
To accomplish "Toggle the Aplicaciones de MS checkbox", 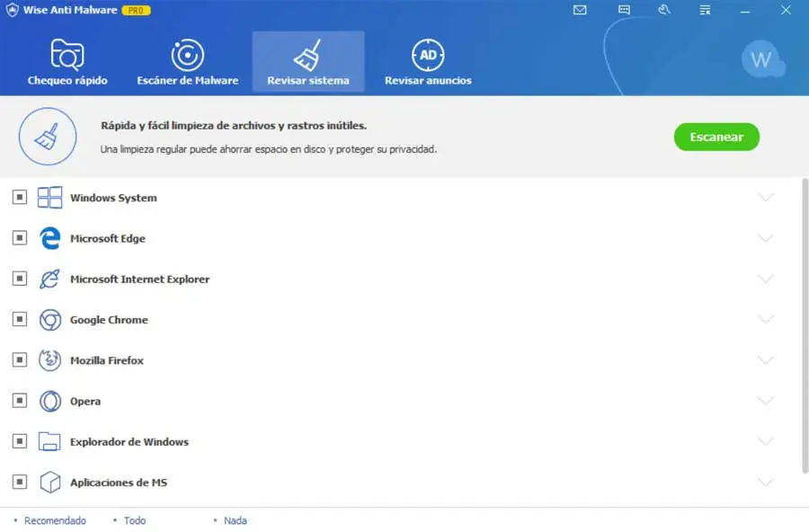I will (20, 482).
